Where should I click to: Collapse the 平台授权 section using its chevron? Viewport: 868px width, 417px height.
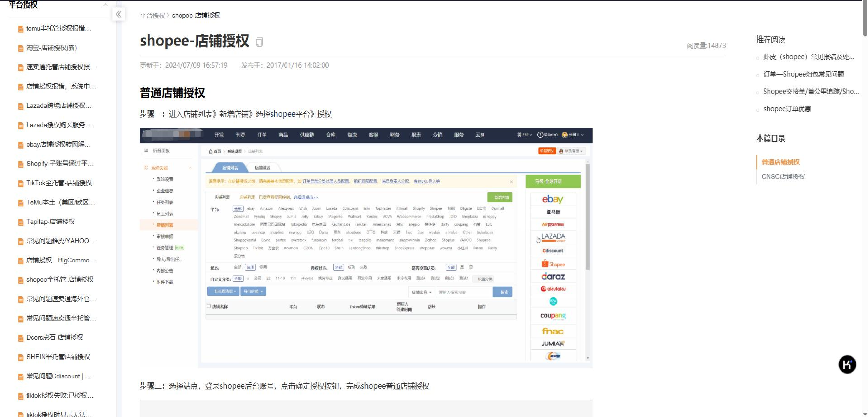[x=105, y=5]
